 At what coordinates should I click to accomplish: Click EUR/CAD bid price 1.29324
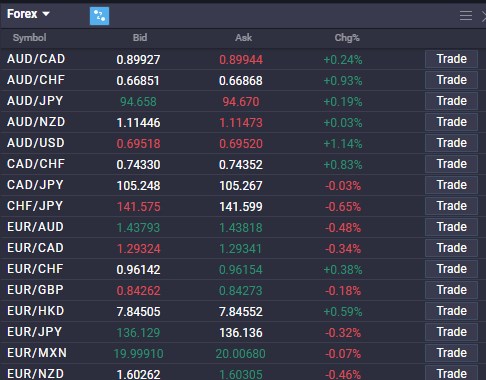click(x=138, y=249)
